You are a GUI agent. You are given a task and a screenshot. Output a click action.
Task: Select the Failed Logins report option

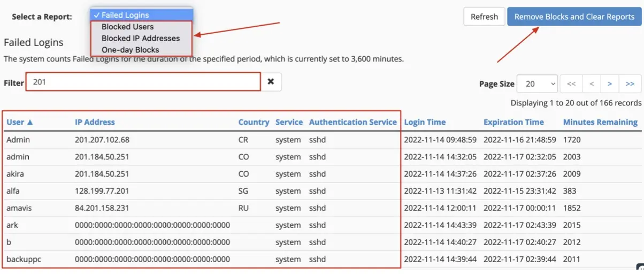click(x=141, y=15)
